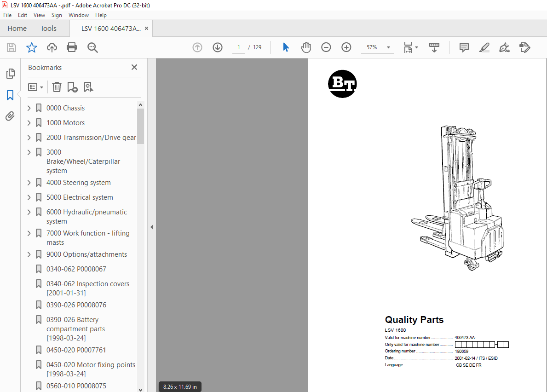Image resolution: width=547 pixels, height=392 pixels.
Task: Add document to starred with star icon
Action: click(x=32, y=47)
